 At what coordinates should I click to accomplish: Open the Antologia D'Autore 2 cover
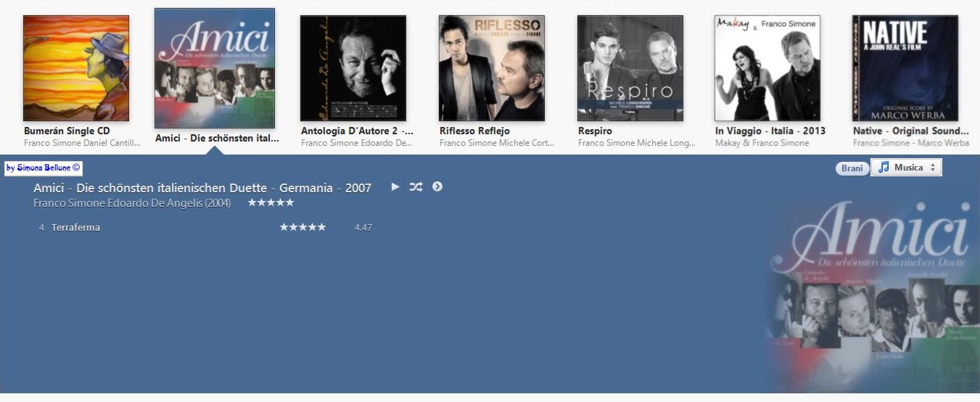point(353,68)
